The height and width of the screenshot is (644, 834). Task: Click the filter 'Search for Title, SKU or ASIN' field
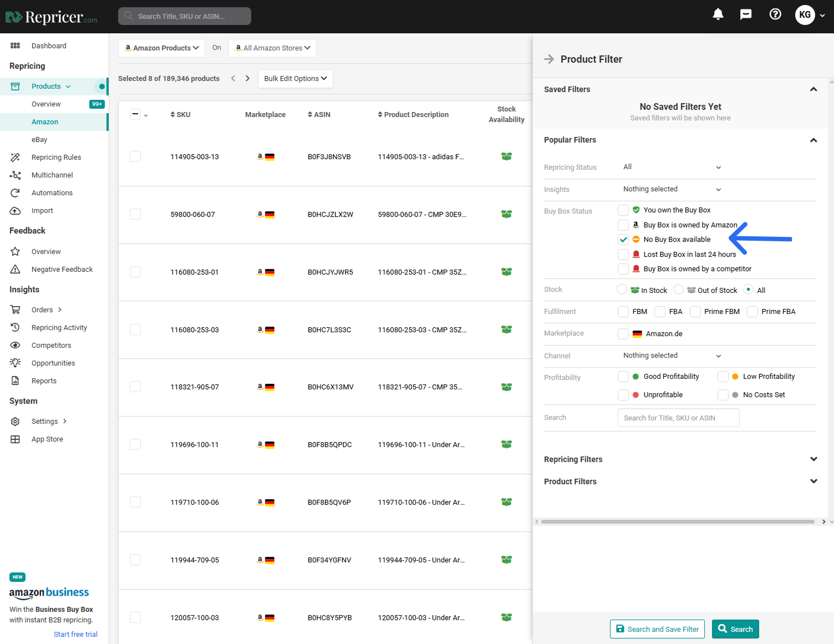[678, 418]
